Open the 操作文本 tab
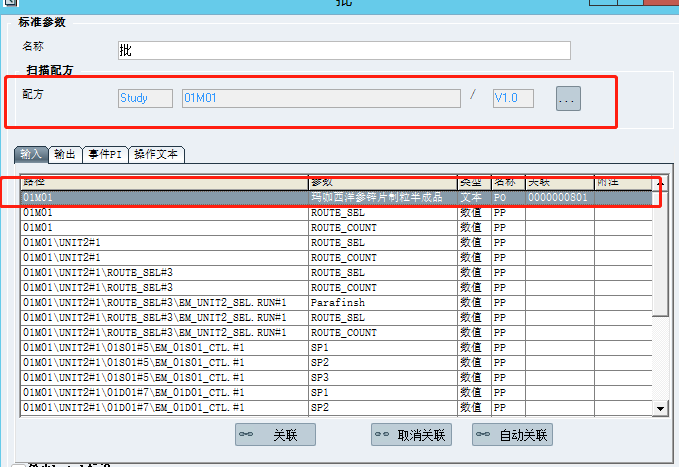Screen dimensions: 679x467 156,154
